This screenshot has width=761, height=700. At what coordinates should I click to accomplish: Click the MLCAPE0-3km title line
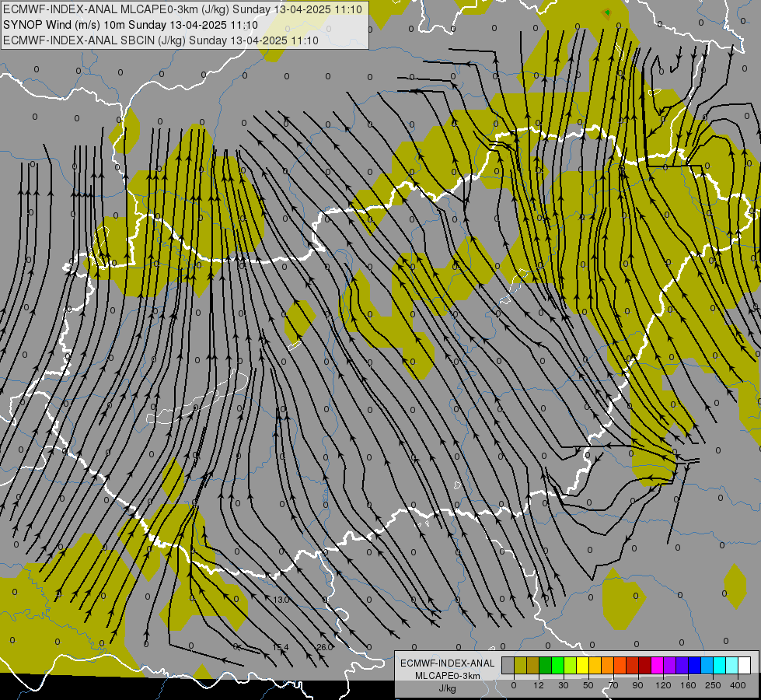point(183,9)
